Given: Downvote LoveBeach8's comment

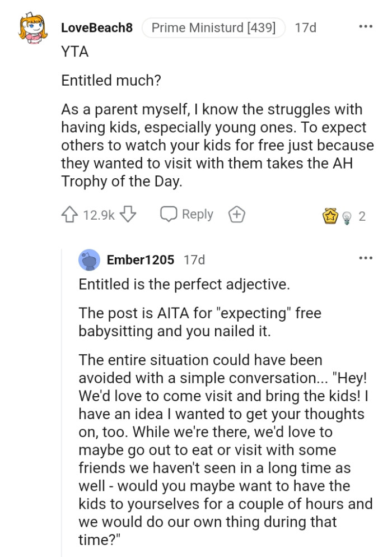Looking at the screenshot, I should click(128, 213).
